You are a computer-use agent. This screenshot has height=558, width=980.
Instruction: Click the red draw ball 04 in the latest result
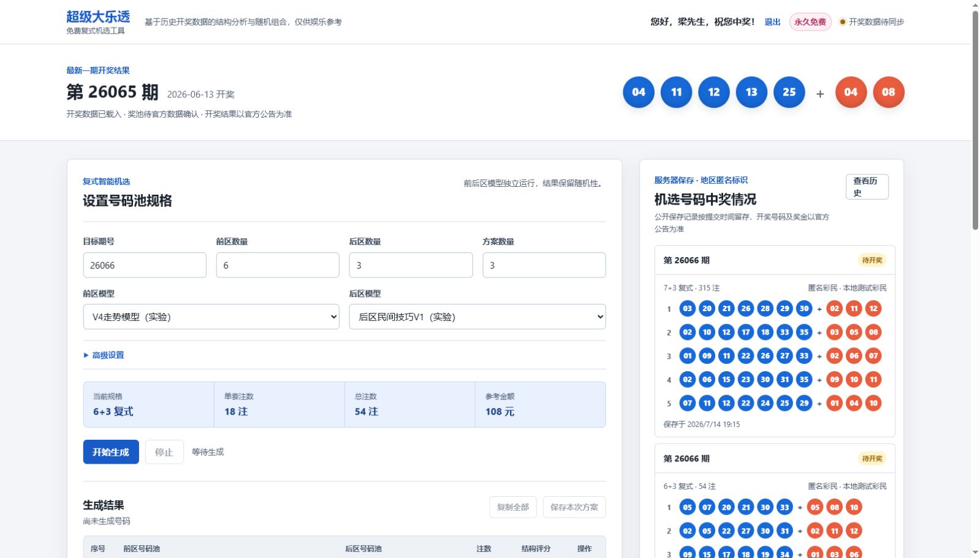coord(851,92)
